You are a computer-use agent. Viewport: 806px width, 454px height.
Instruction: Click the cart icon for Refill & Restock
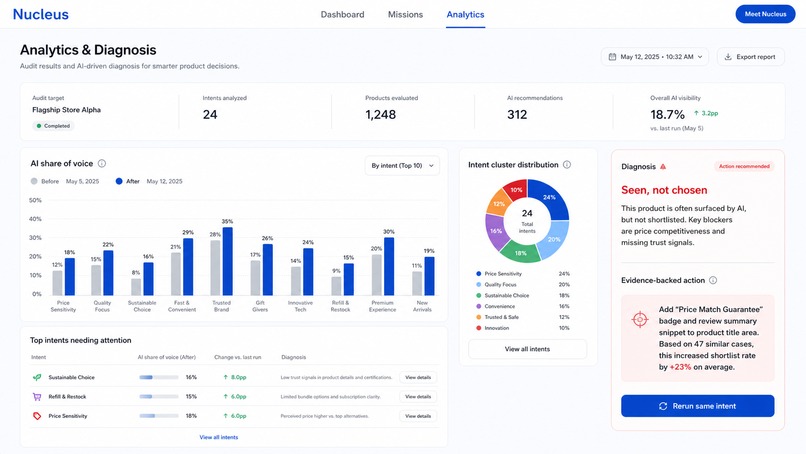[37, 397]
